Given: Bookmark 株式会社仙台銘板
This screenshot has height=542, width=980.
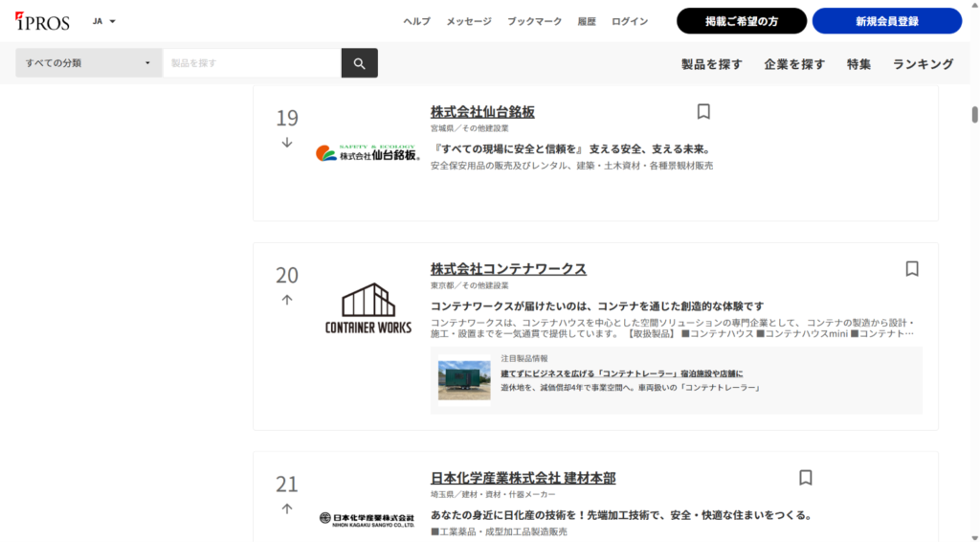Looking at the screenshot, I should [703, 111].
